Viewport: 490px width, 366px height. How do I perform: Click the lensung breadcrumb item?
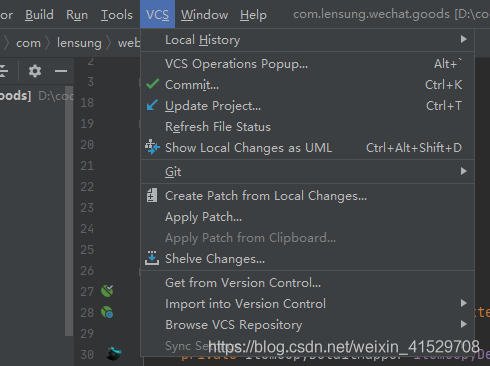click(x=79, y=43)
